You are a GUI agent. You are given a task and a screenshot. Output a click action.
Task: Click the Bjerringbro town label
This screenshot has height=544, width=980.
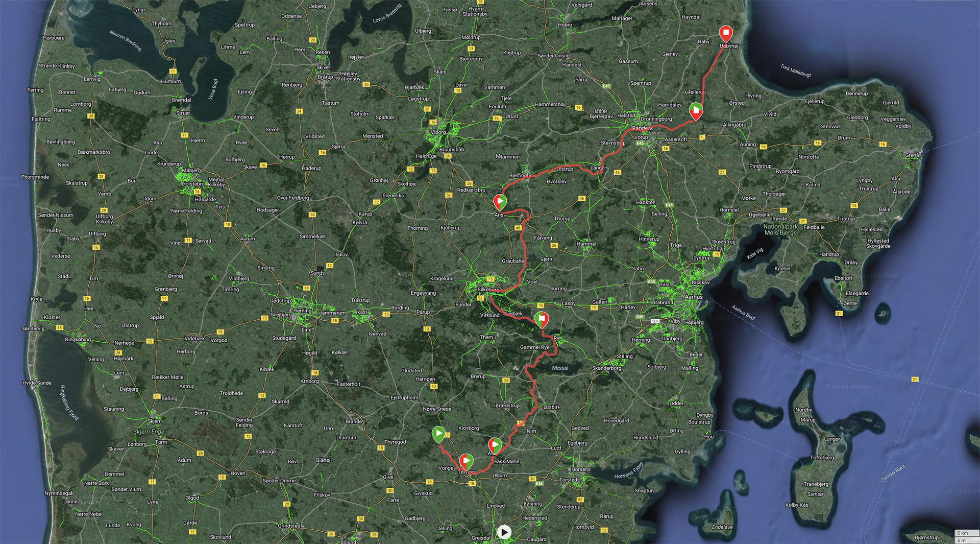point(522,175)
